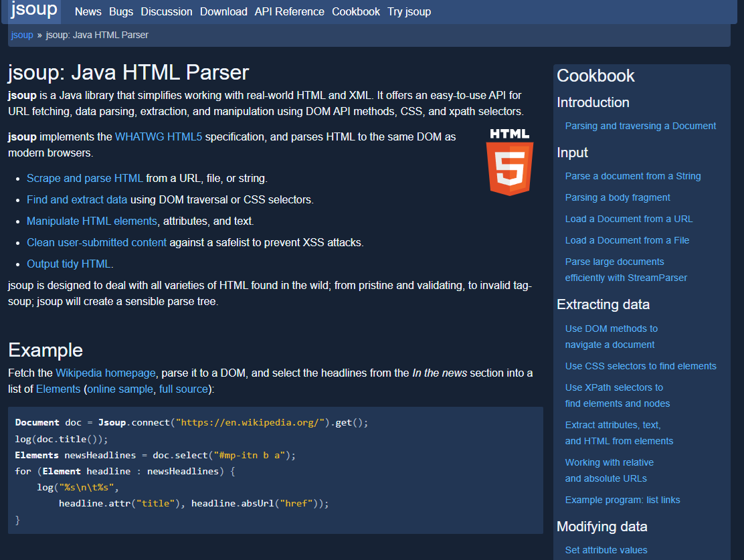Open the Download page

[223, 12]
